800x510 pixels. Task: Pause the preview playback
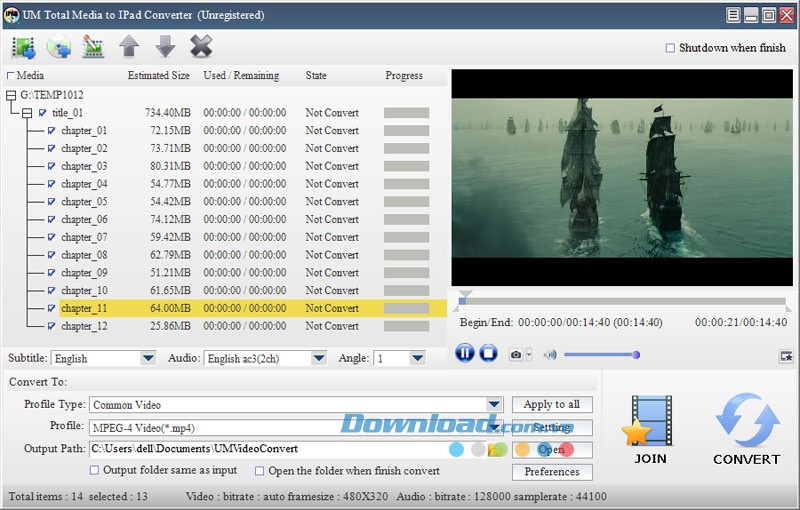(x=464, y=353)
